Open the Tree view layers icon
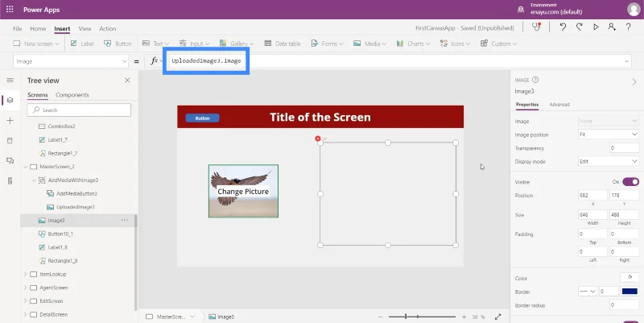Screen dimensions: 644x323 pyautogui.click(x=10, y=100)
